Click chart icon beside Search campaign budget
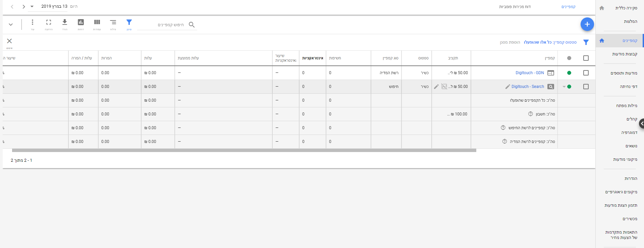This screenshot has height=248, width=644. (x=444, y=87)
